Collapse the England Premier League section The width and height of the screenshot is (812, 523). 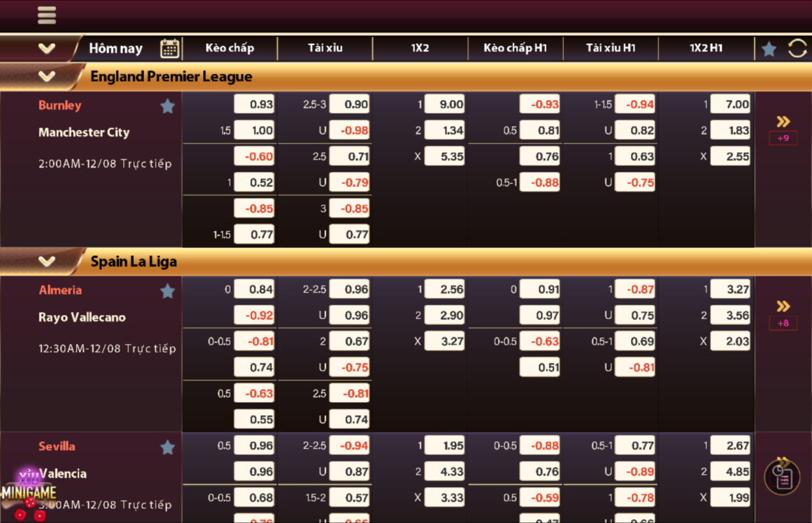pos(46,76)
